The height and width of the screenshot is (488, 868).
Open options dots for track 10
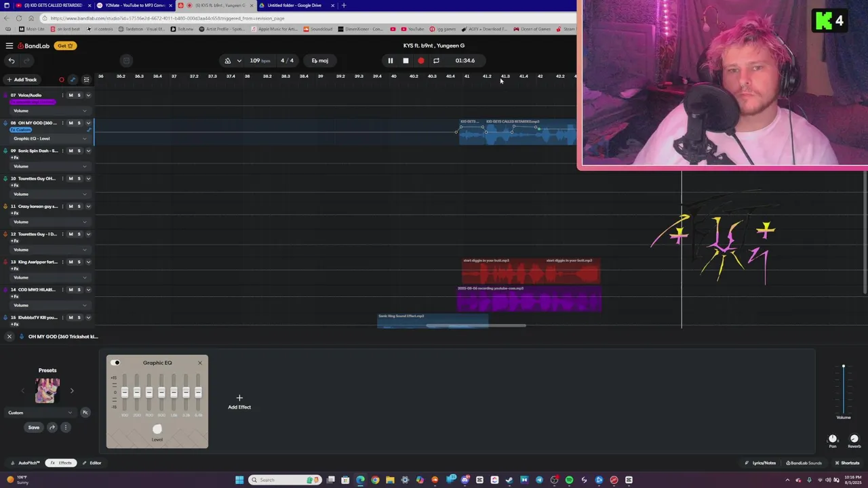pos(62,178)
